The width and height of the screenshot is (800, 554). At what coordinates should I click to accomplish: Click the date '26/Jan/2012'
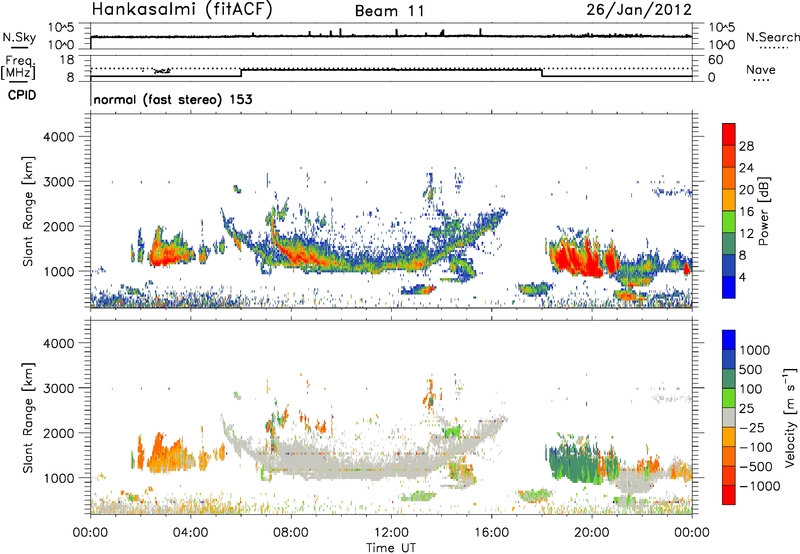pos(639,10)
